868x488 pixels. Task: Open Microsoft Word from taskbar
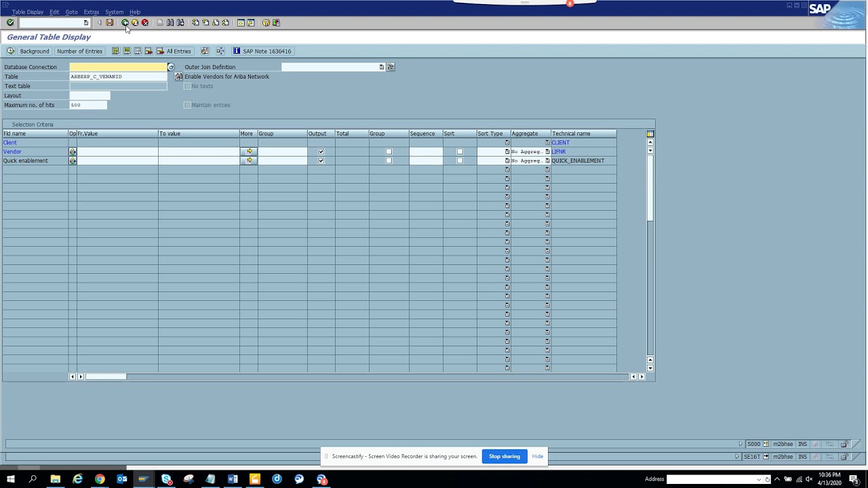pos(233,479)
